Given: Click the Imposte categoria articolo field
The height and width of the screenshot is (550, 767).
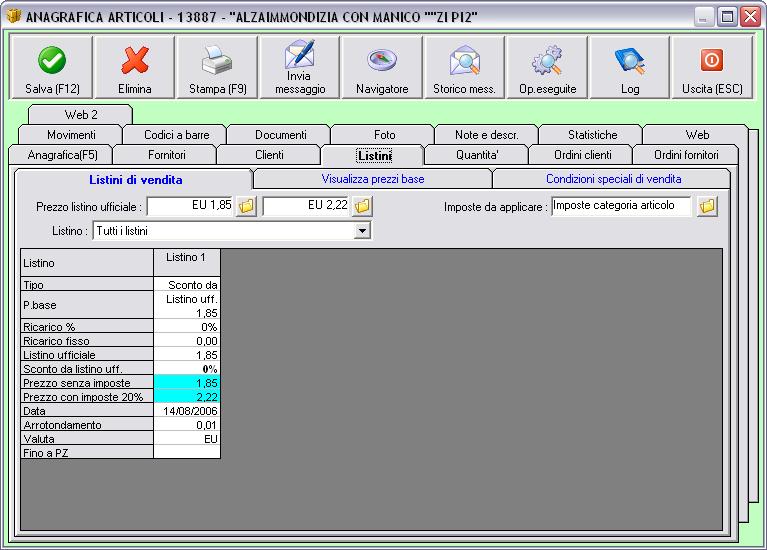Looking at the screenshot, I should 621,206.
